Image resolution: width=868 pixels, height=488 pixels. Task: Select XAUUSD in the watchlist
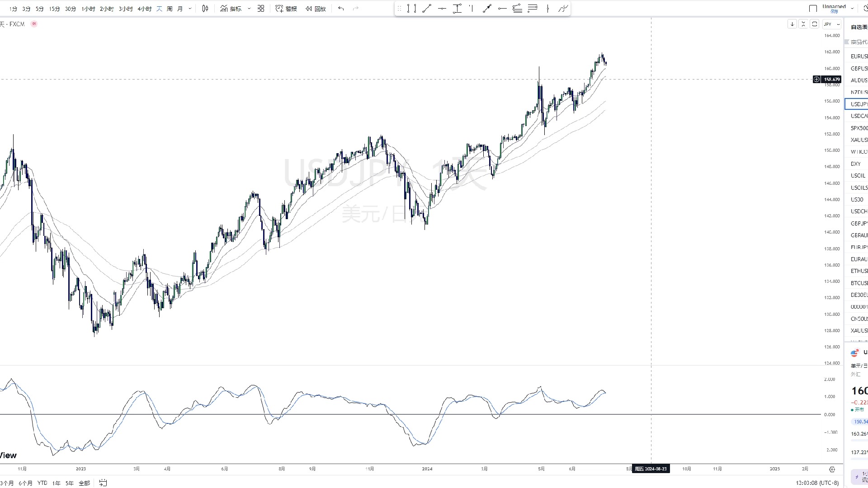pyautogui.click(x=859, y=140)
